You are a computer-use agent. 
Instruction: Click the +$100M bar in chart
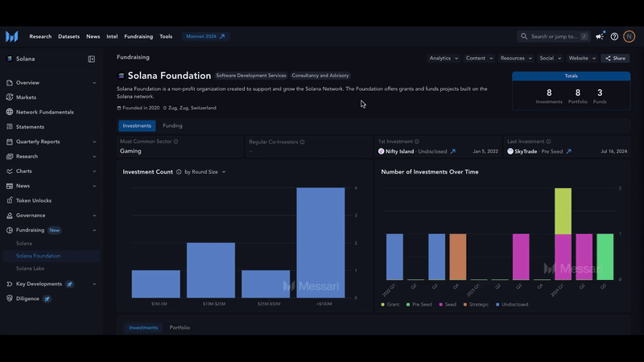tap(320, 243)
